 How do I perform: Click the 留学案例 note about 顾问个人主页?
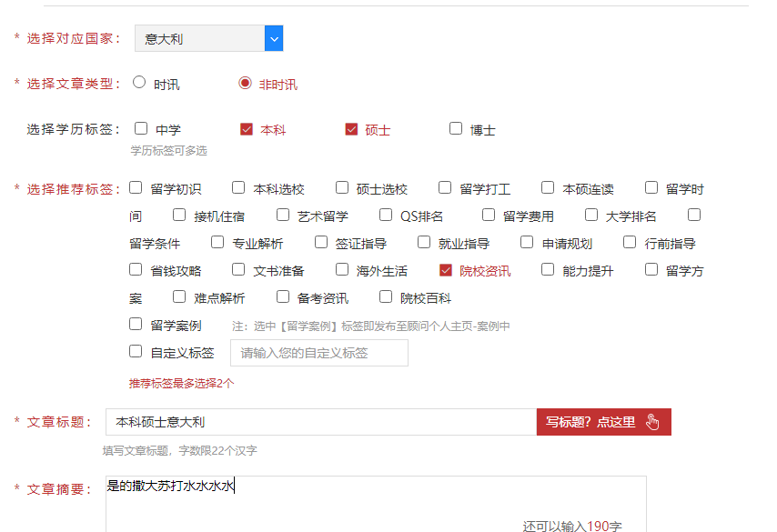coord(370,326)
